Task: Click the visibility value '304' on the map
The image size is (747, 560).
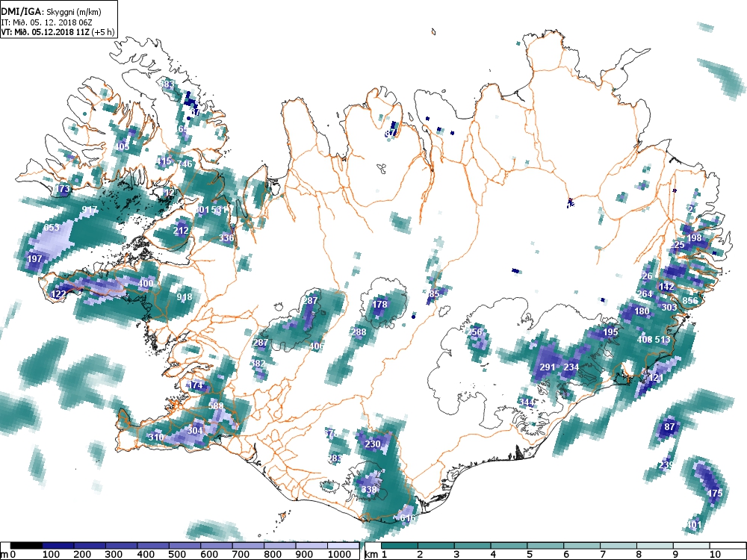Action: click(x=195, y=431)
